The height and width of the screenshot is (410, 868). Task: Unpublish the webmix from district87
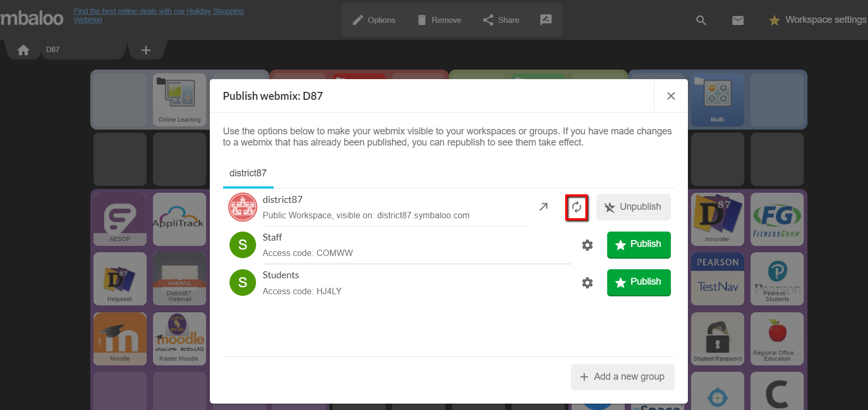pos(634,207)
